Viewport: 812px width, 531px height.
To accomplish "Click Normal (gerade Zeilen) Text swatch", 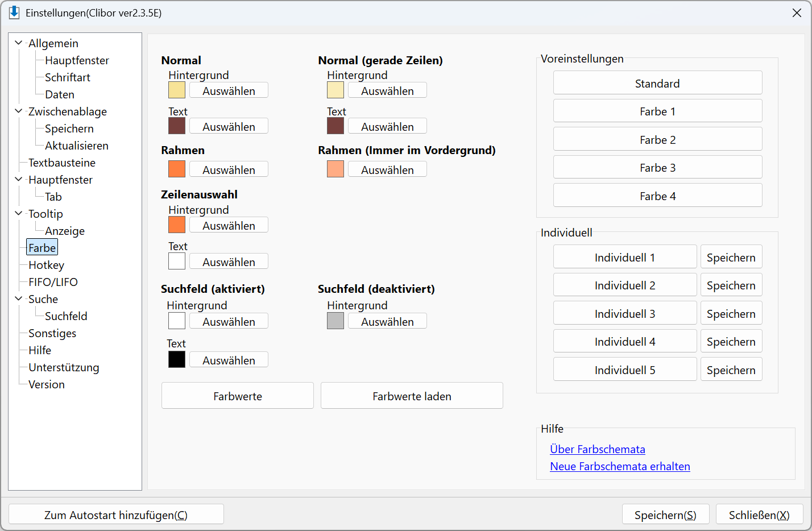I will pyautogui.click(x=335, y=126).
